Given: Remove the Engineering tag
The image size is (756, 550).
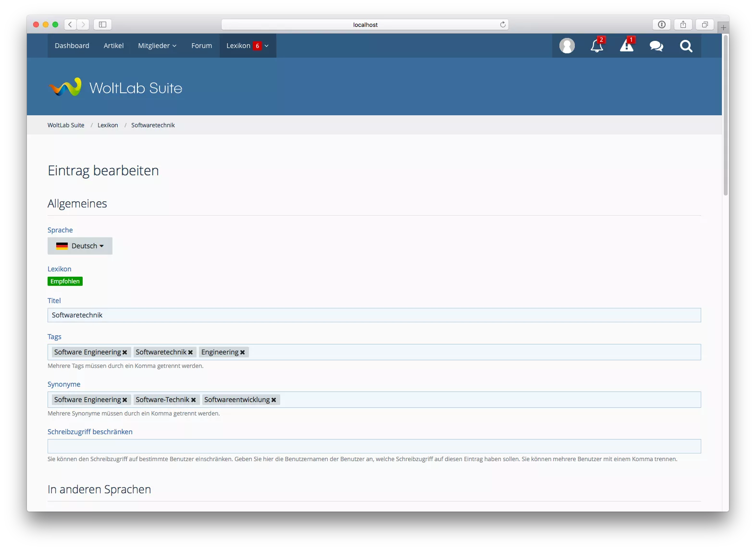Looking at the screenshot, I should pos(242,353).
